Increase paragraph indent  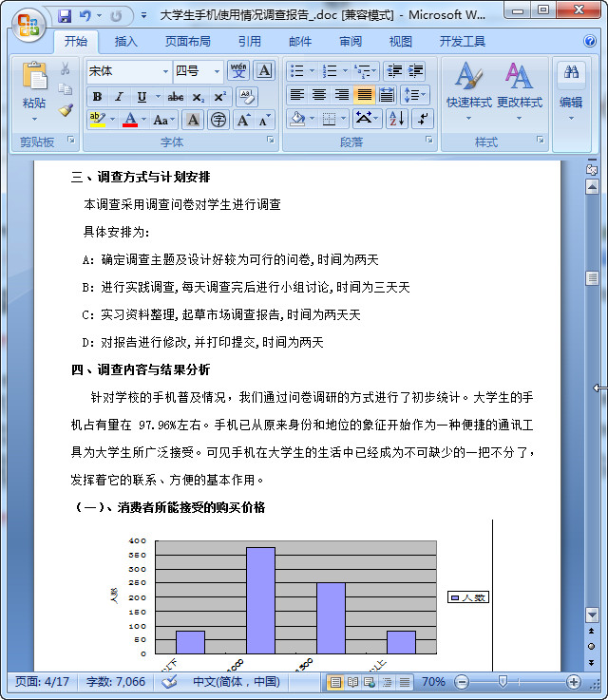point(415,70)
